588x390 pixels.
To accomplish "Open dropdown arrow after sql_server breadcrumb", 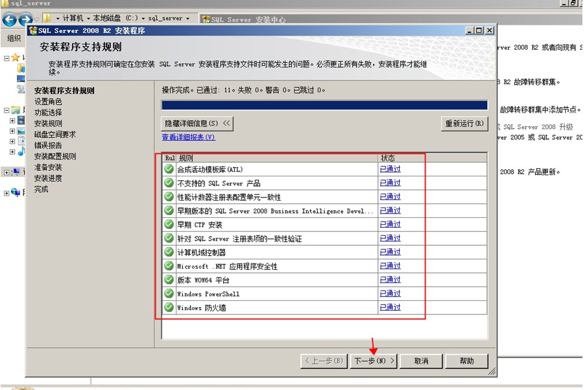I will pos(188,19).
